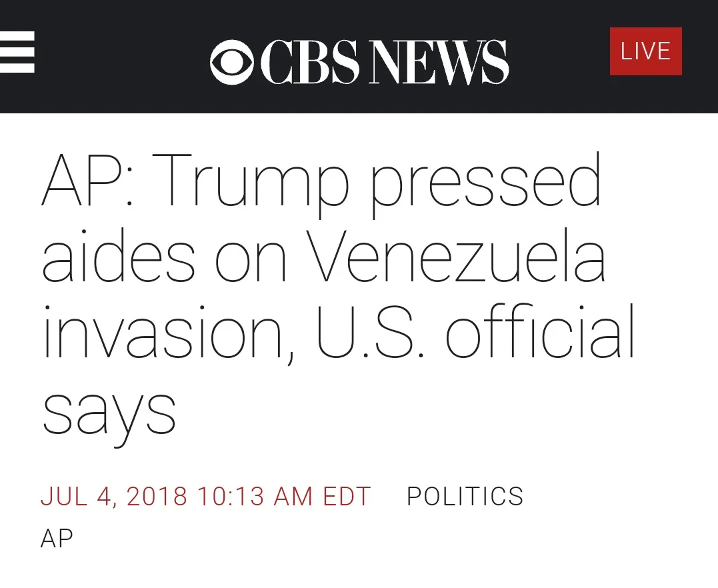Screen dimensions: 718x588
Task: Click the "10:13 AM EDT" time text
Action: [x=283, y=497]
